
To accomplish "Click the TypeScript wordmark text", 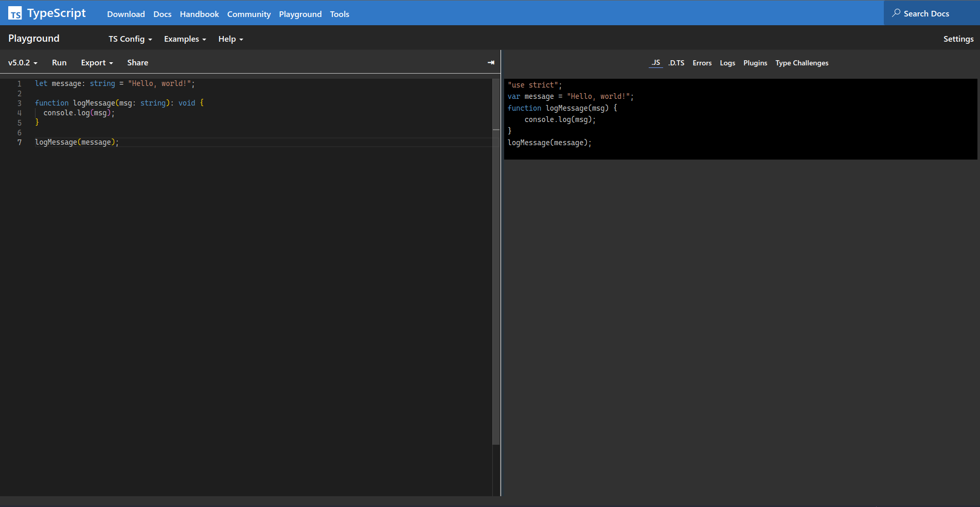I will [x=57, y=13].
